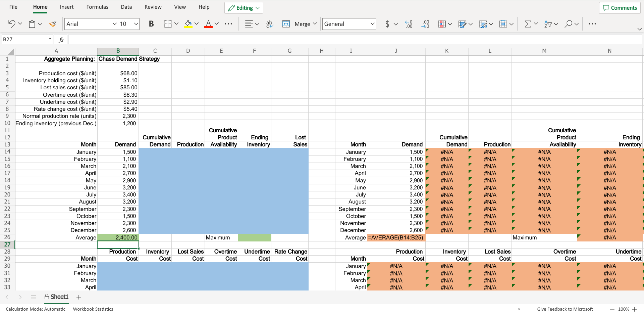Screen dimensions: 644x313
Task: Expand the Arial font name dropdown
Action: (x=115, y=24)
